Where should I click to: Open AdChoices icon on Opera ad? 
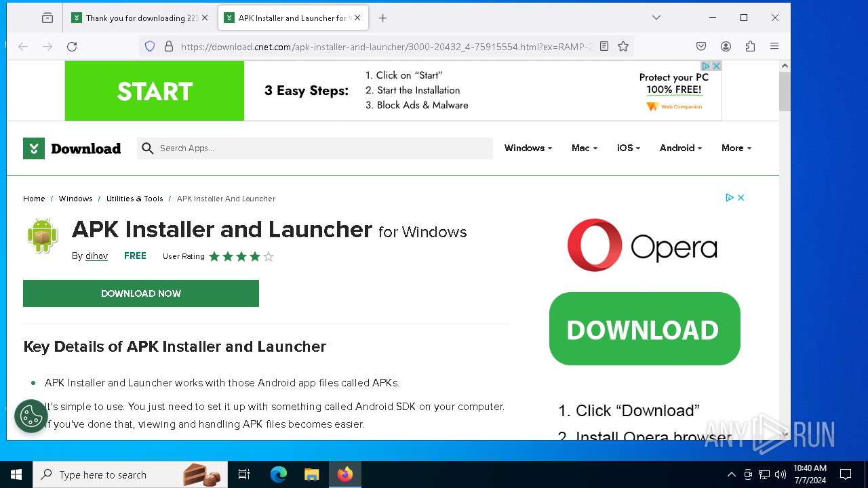coord(730,197)
